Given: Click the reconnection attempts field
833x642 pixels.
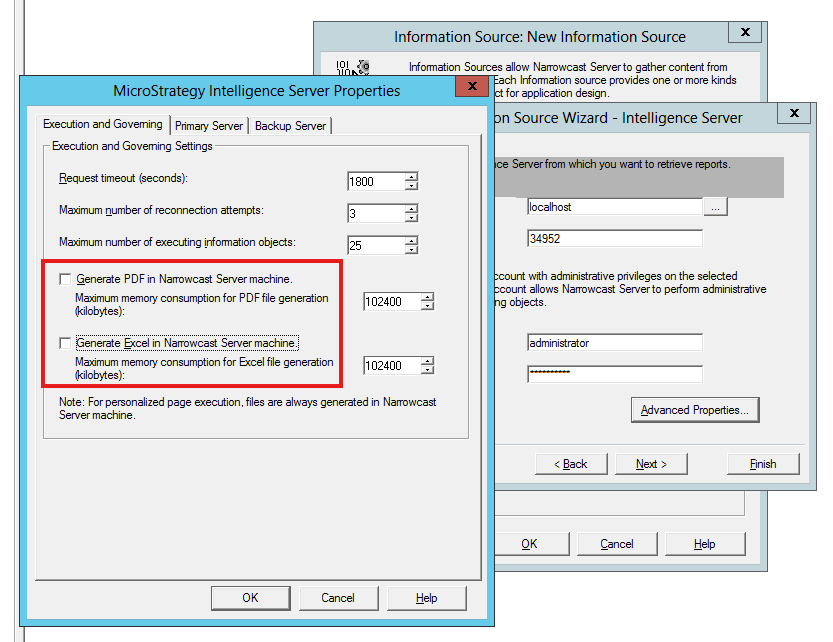Looking at the screenshot, I should pyautogui.click(x=376, y=214).
